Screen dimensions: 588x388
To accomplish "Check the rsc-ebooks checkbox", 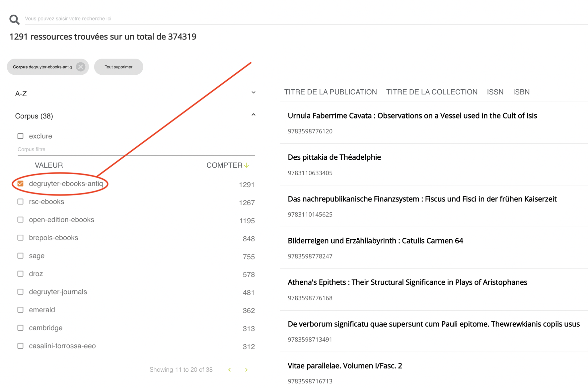I will [20, 202].
